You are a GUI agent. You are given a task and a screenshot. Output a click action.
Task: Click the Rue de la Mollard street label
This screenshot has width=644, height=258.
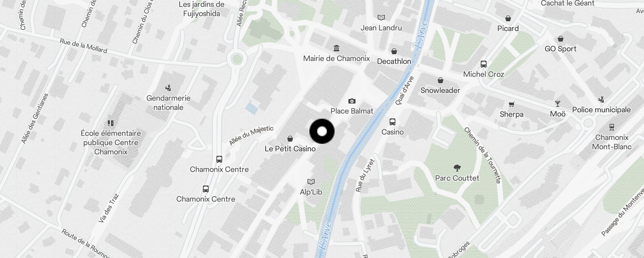pos(83,46)
